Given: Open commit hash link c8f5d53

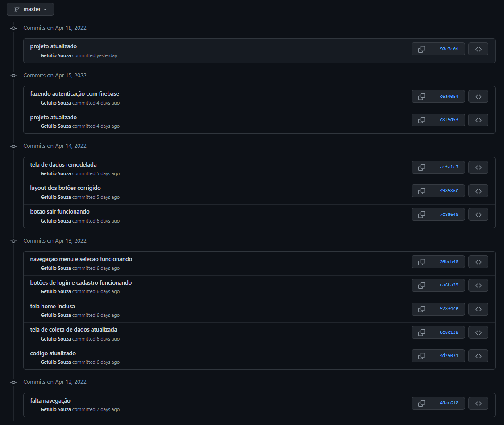Looking at the screenshot, I should click(x=449, y=120).
